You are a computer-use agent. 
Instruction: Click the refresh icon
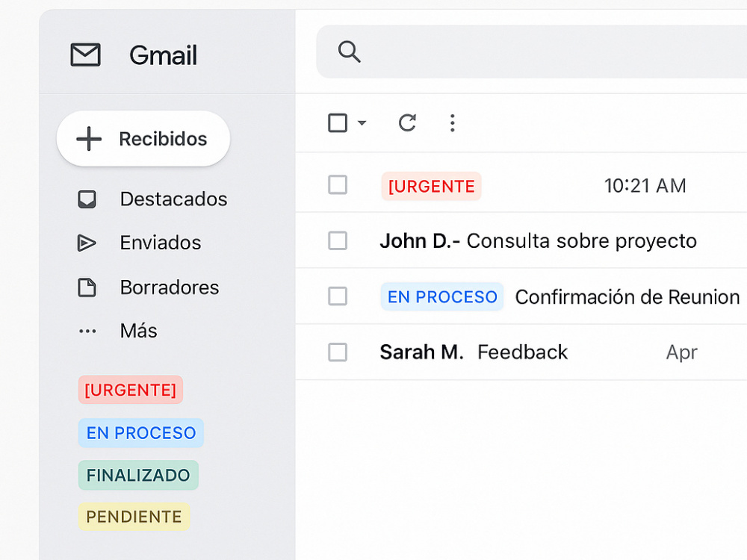click(407, 123)
